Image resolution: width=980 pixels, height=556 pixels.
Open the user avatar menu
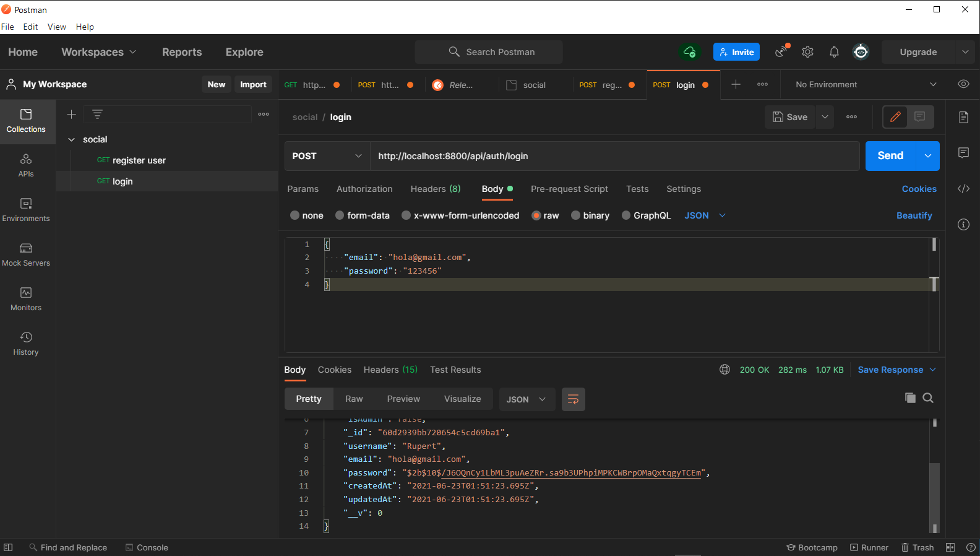pos(861,52)
